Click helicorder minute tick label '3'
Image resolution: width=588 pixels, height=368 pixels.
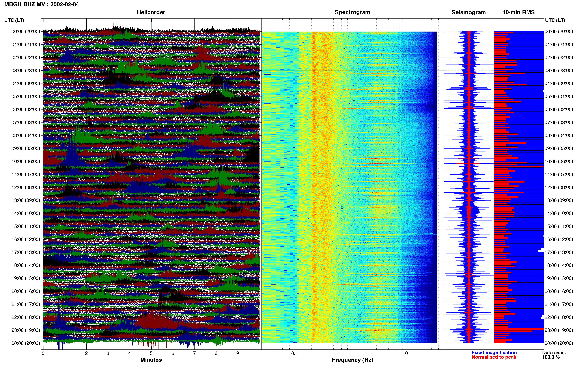click(x=108, y=353)
